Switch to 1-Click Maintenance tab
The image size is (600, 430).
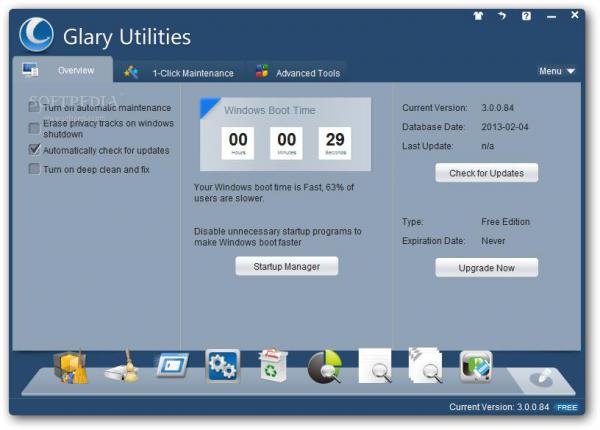[x=179, y=72]
